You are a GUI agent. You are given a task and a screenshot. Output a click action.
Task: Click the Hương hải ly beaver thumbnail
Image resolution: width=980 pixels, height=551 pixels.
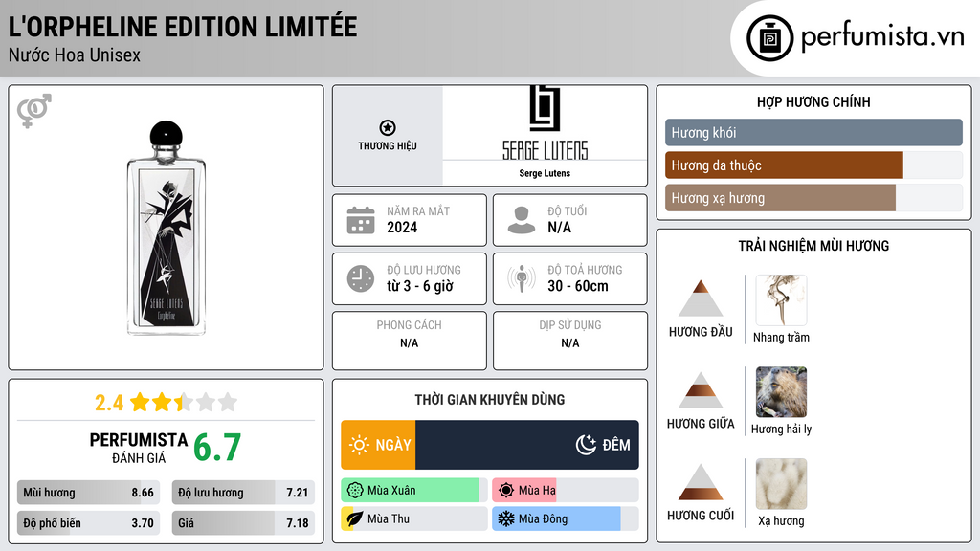(781, 392)
